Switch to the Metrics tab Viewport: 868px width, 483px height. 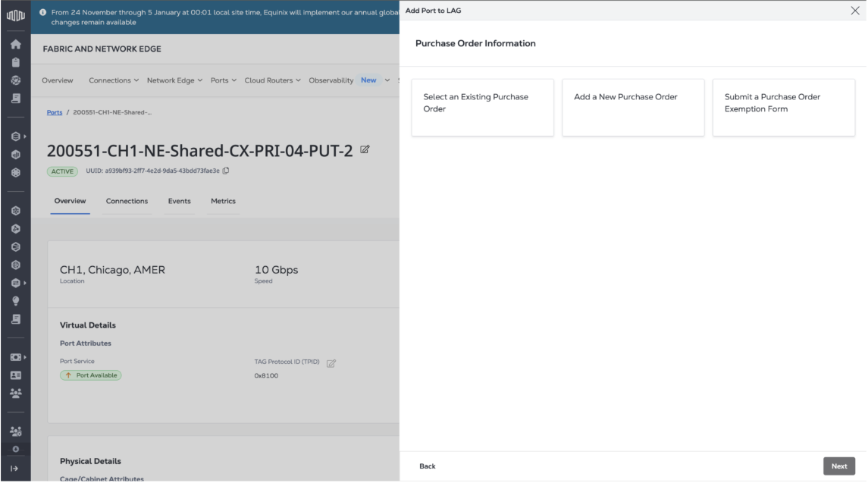[x=223, y=202]
